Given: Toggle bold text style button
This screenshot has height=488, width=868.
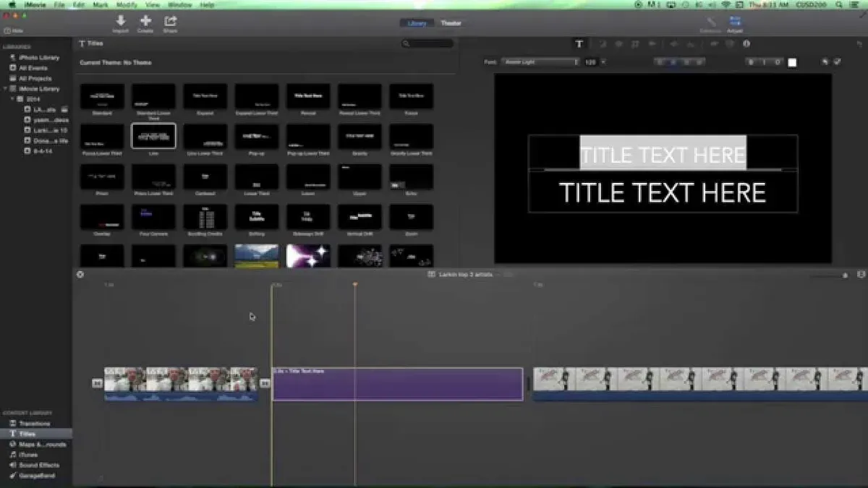Looking at the screenshot, I should [x=752, y=62].
